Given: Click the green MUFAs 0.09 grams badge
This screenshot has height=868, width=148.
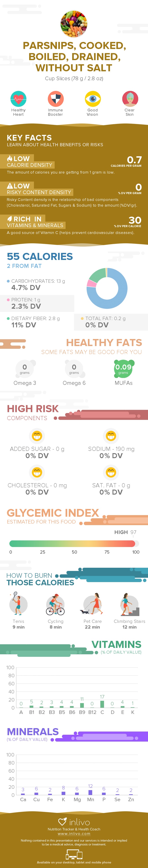Looking at the screenshot, I should [123, 368].
